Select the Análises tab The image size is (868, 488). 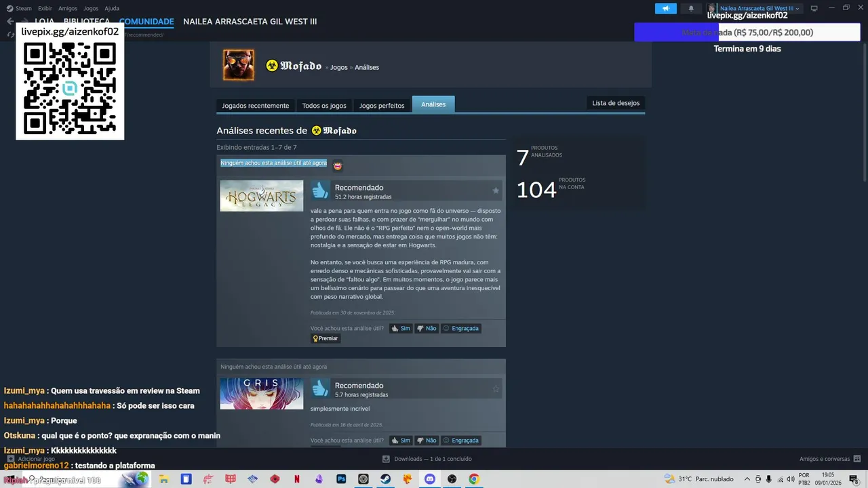433,104
